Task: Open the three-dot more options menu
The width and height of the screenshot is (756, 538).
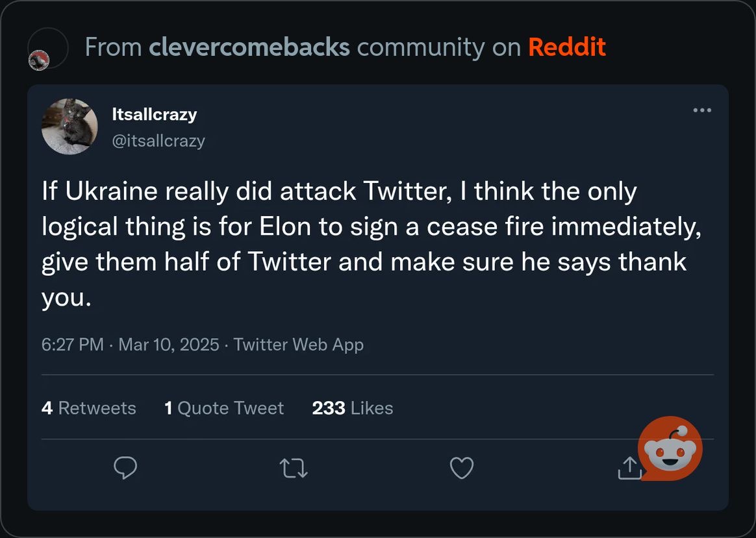Action: [x=702, y=110]
